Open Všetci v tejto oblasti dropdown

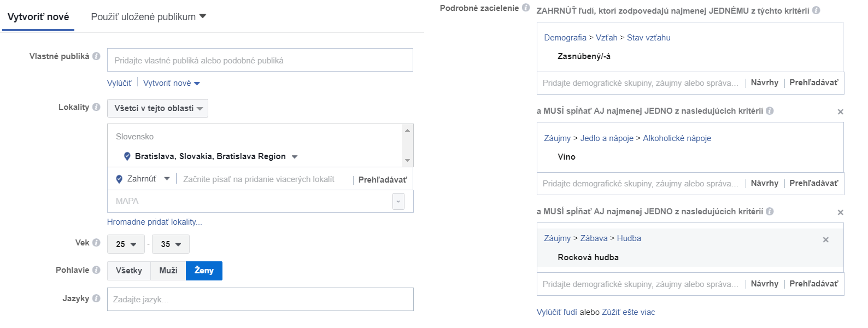[x=157, y=108]
